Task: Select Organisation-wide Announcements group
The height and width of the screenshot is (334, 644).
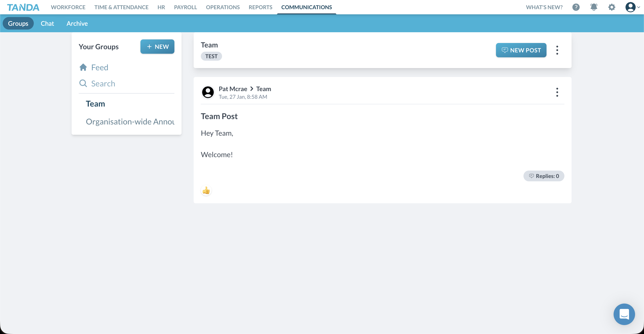Action: 130,121
